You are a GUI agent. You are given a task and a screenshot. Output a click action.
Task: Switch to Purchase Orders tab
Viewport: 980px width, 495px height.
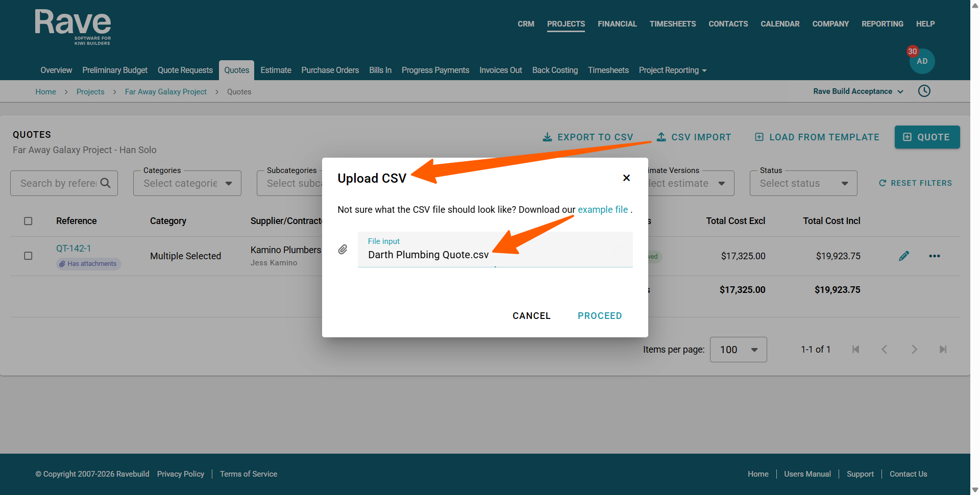[x=330, y=70]
